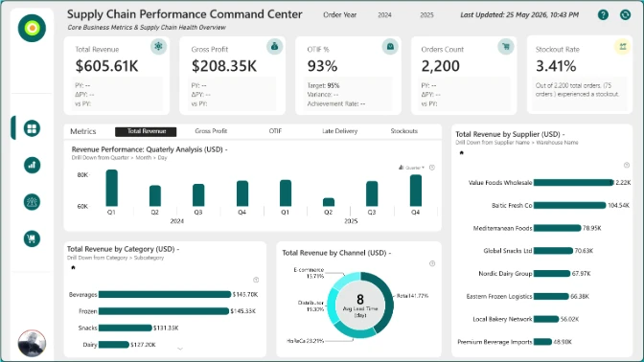
Task: Click the Stockout Rate card icon
Action: click(x=623, y=46)
